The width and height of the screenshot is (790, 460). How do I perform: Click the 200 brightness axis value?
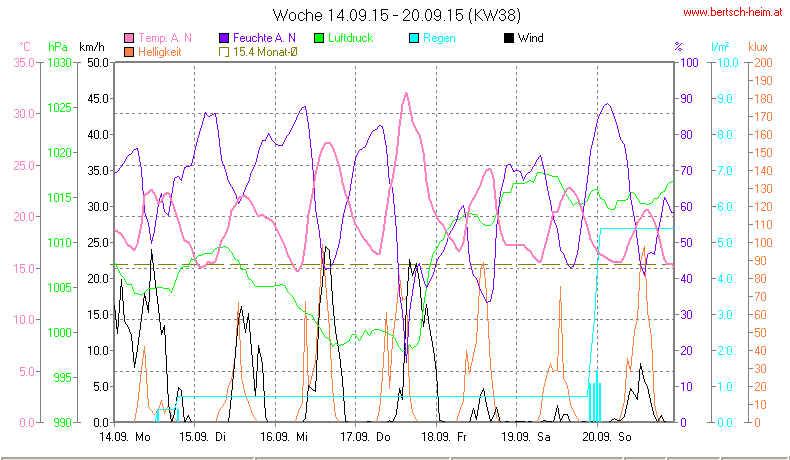click(763, 63)
